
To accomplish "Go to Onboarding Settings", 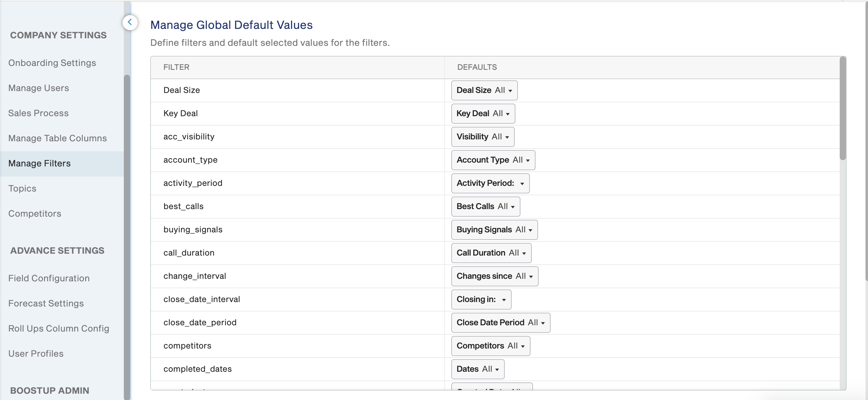I will 52,63.
